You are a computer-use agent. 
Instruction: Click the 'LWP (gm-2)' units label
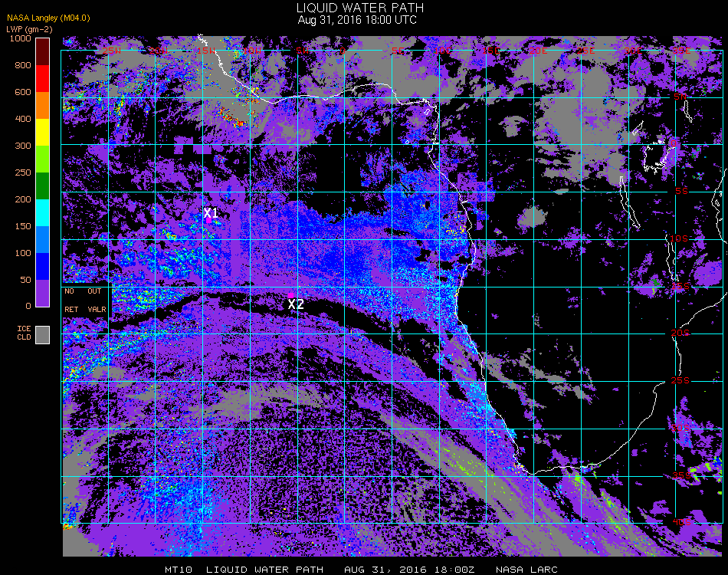click(x=29, y=29)
